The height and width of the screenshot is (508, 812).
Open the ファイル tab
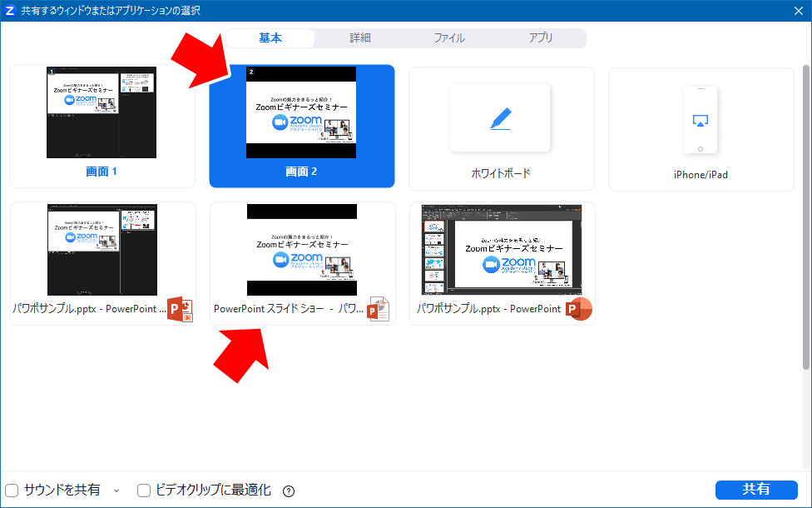click(449, 38)
